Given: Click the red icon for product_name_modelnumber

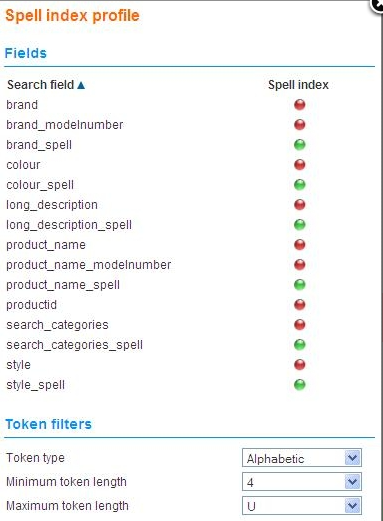Looking at the screenshot, I should point(299,265).
